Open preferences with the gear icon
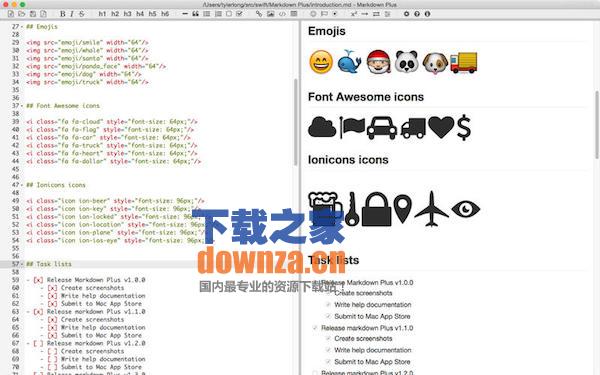Image resolution: width=600 pixels, height=375 pixels. click(406, 14)
